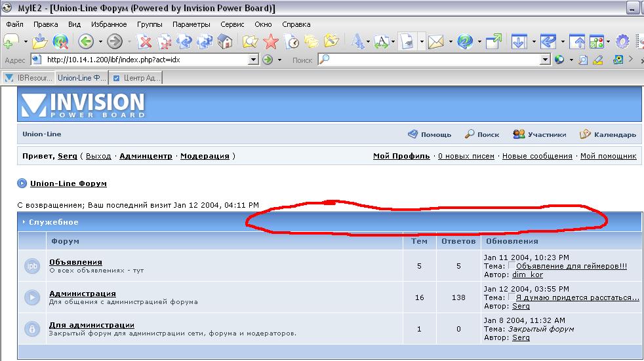This screenshot has width=644, height=361.
Task: Open the Админцентр link
Action: click(146, 156)
